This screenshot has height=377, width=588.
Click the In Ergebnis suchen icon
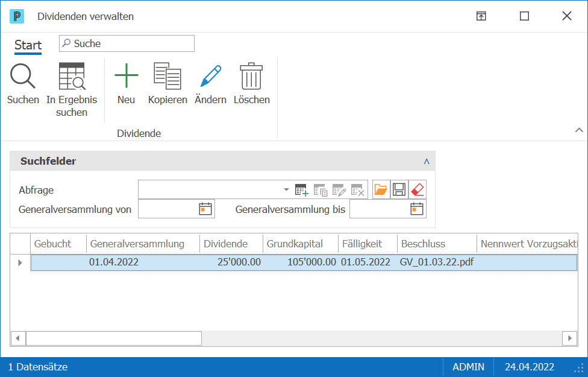[72, 76]
